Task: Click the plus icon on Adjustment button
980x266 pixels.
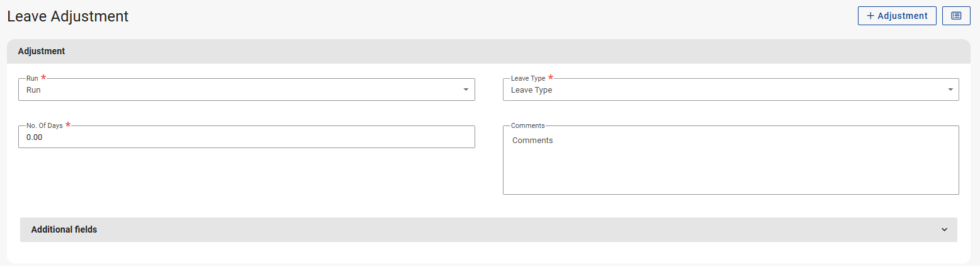Action: pos(870,16)
